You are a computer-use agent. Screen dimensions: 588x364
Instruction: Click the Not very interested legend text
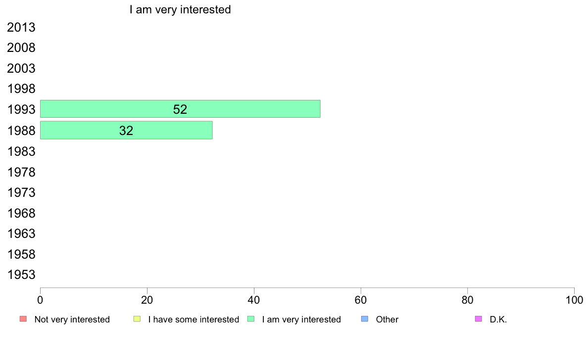[x=72, y=319]
